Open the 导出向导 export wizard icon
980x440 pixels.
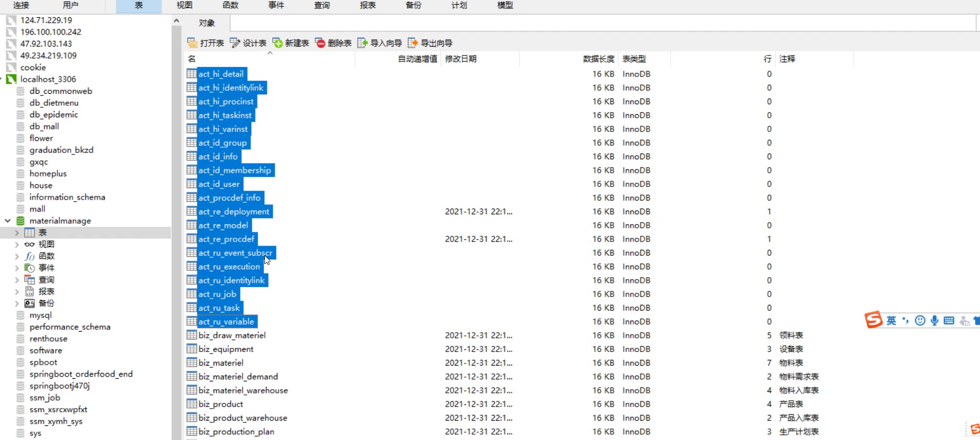coord(413,43)
